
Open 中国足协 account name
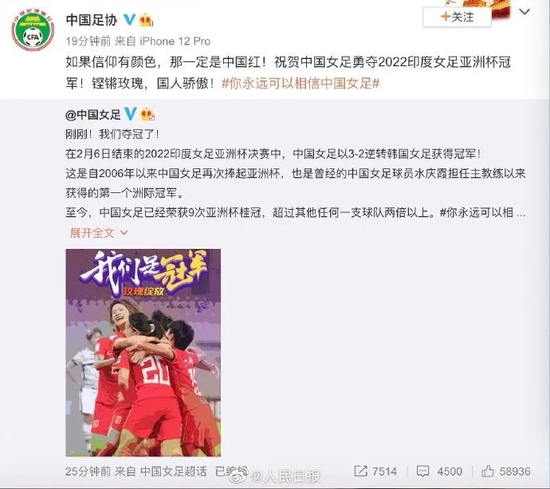coord(92,20)
